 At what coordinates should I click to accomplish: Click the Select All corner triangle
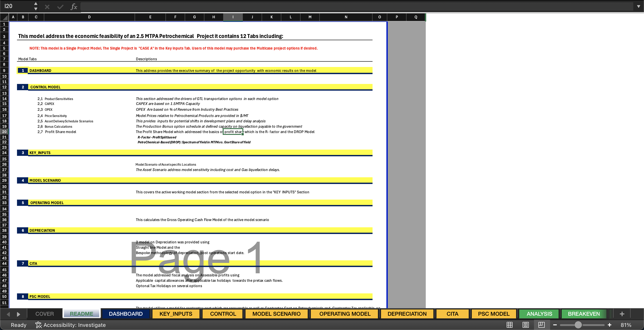pyautogui.click(x=4, y=17)
